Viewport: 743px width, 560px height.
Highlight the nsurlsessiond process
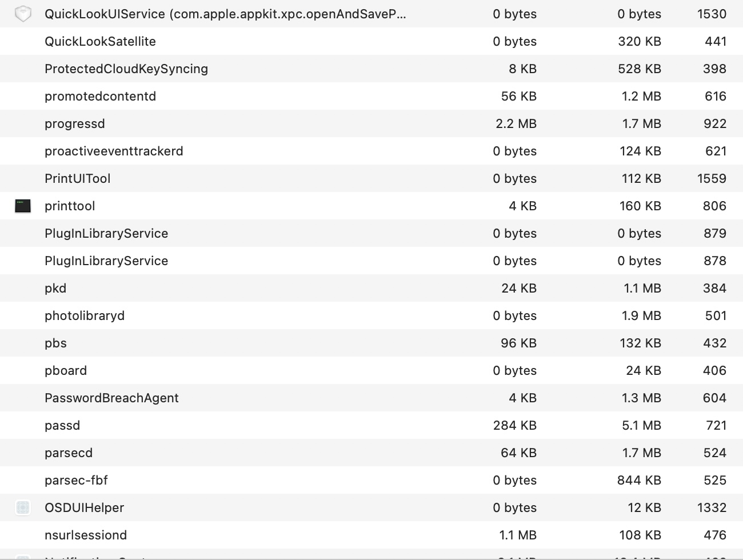click(x=86, y=535)
